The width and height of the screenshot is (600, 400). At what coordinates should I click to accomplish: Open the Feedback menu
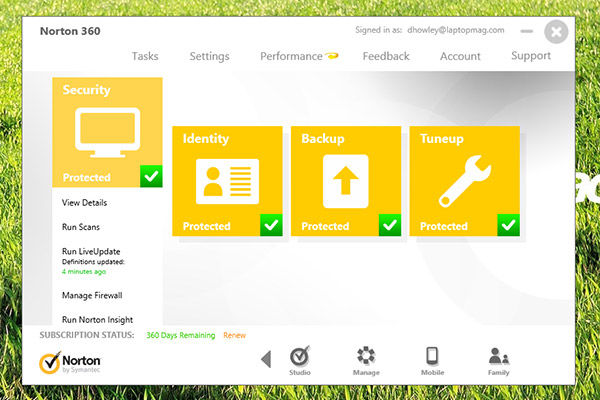click(386, 56)
